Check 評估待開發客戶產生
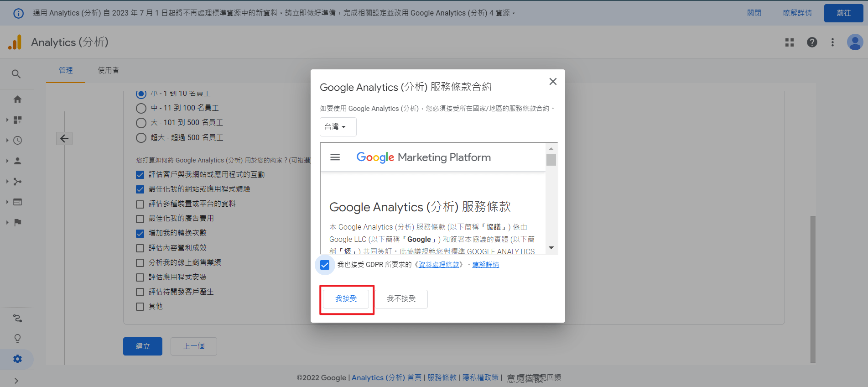The image size is (868, 387). coord(140,292)
